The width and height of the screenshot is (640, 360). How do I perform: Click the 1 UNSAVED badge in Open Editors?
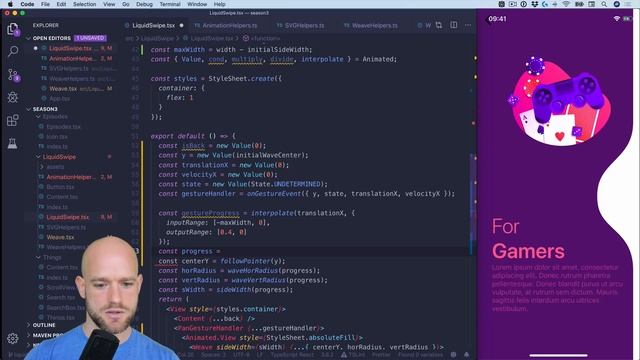[90, 38]
